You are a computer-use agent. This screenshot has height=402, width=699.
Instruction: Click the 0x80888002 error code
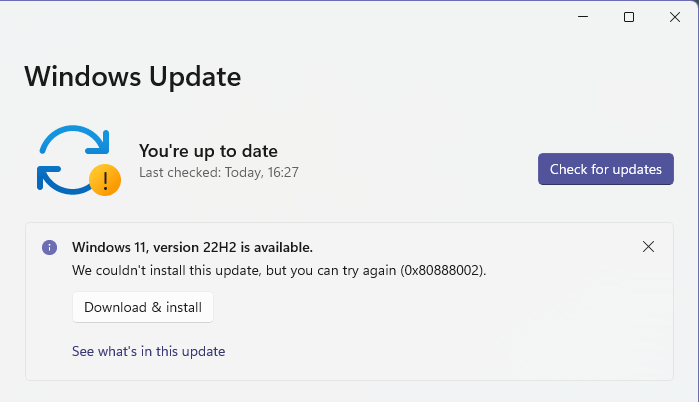pos(443,271)
